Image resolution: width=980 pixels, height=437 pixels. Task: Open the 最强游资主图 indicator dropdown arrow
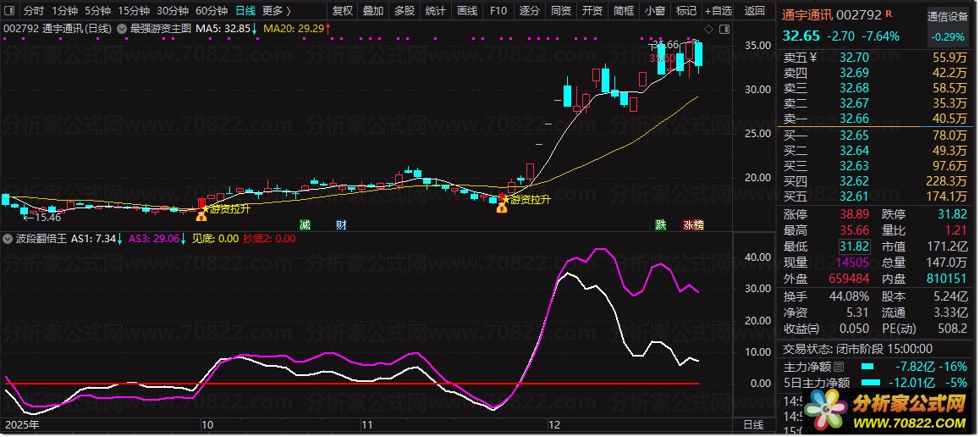click(x=122, y=29)
